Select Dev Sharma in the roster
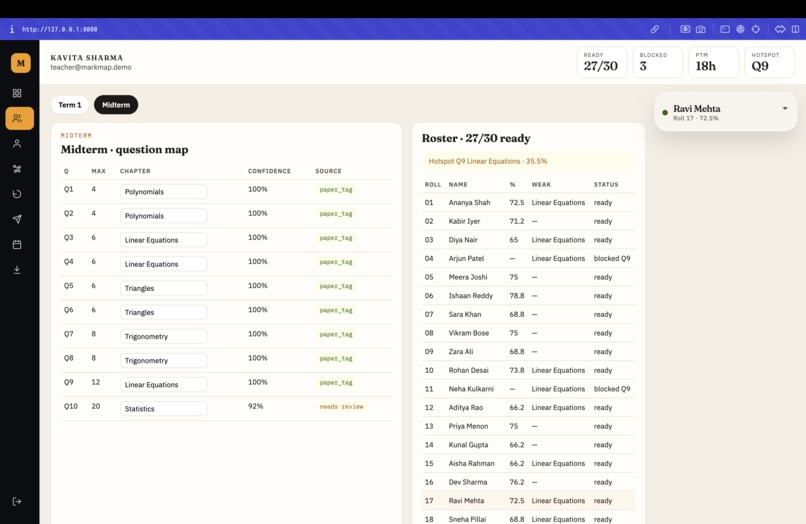 pos(528,482)
